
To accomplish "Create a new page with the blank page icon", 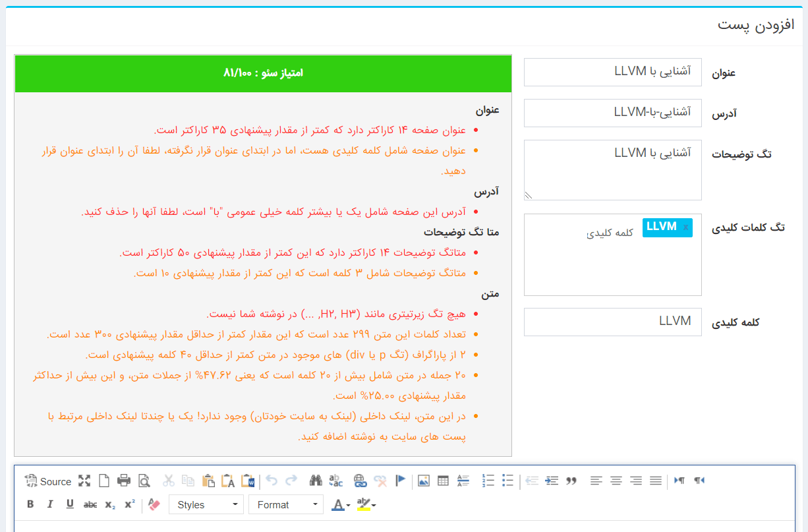I will point(103,481).
